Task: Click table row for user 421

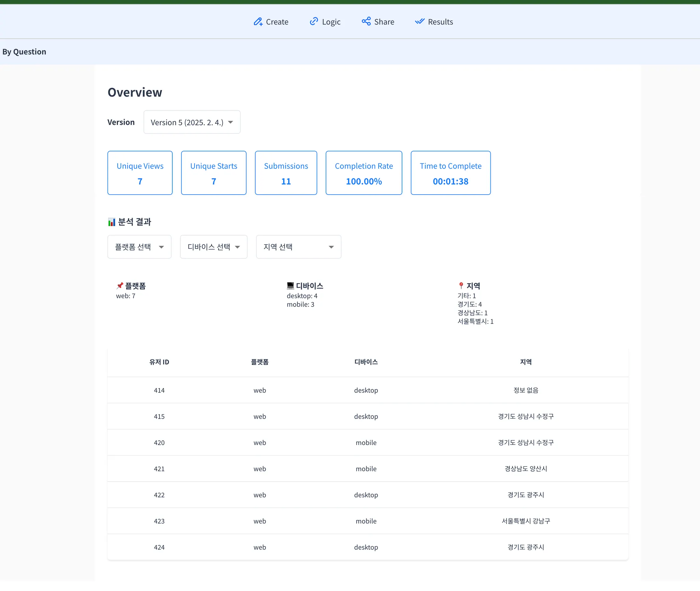Action: (367, 469)
